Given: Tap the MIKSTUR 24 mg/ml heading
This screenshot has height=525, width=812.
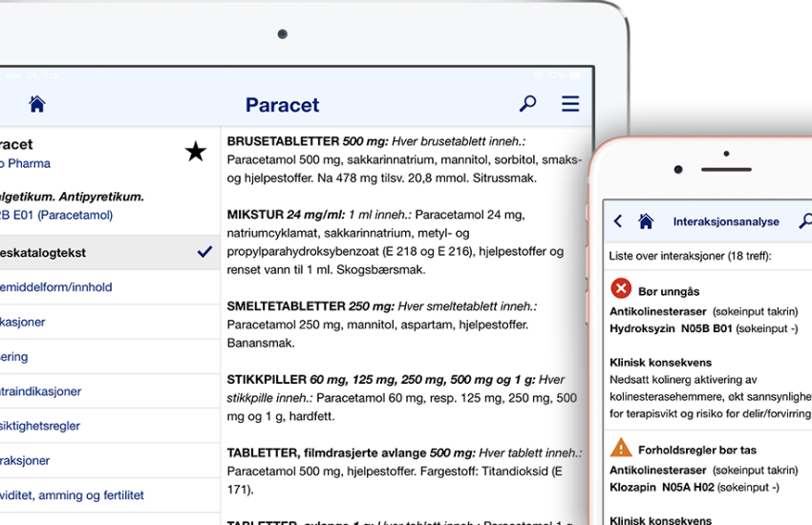Looking at the screenshot, I should click(286, 215).
